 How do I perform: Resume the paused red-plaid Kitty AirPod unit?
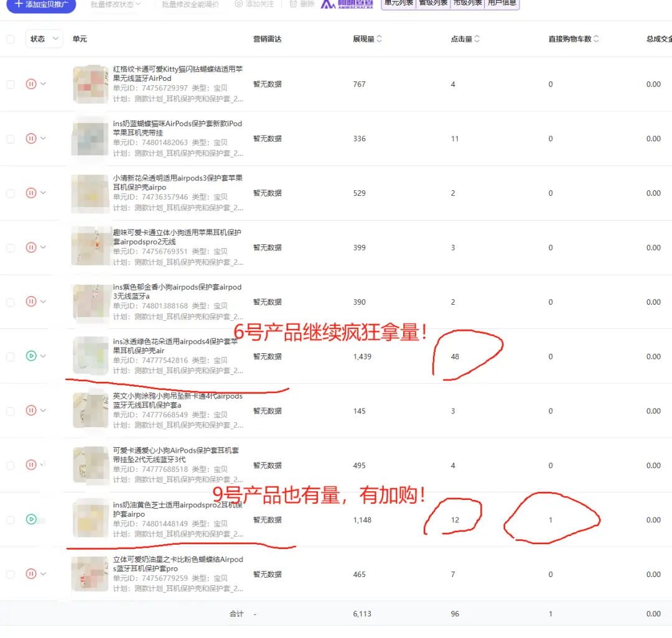(31, 84)
